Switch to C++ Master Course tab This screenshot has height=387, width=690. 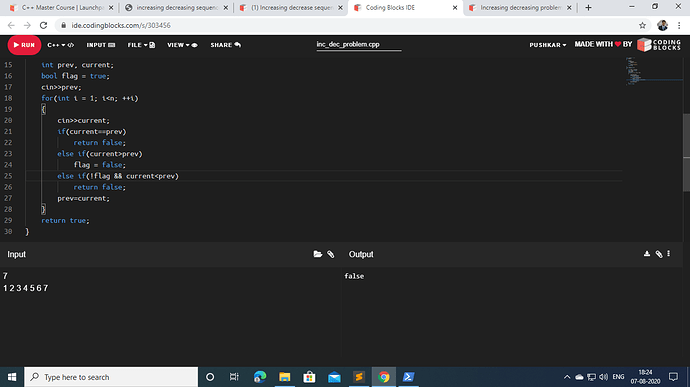(62, 7)
